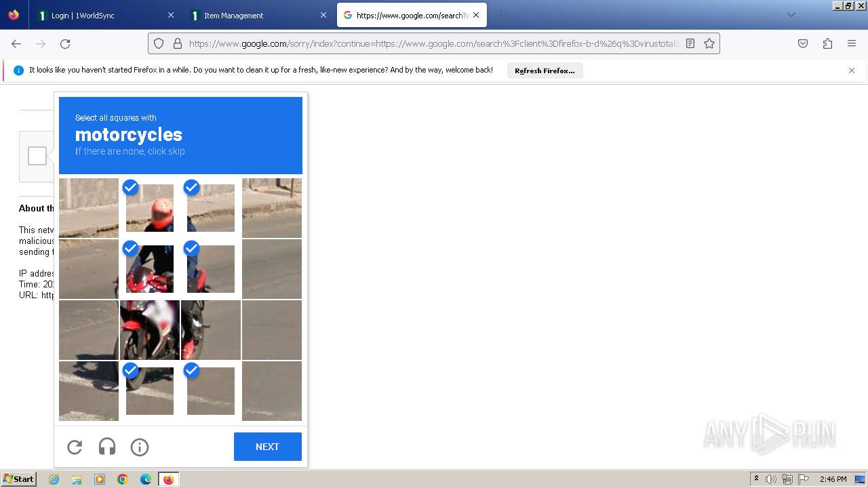This screenshot has width=868, height=488.
Task: Toggle reader view icon
Action: (x=690, y=43)
